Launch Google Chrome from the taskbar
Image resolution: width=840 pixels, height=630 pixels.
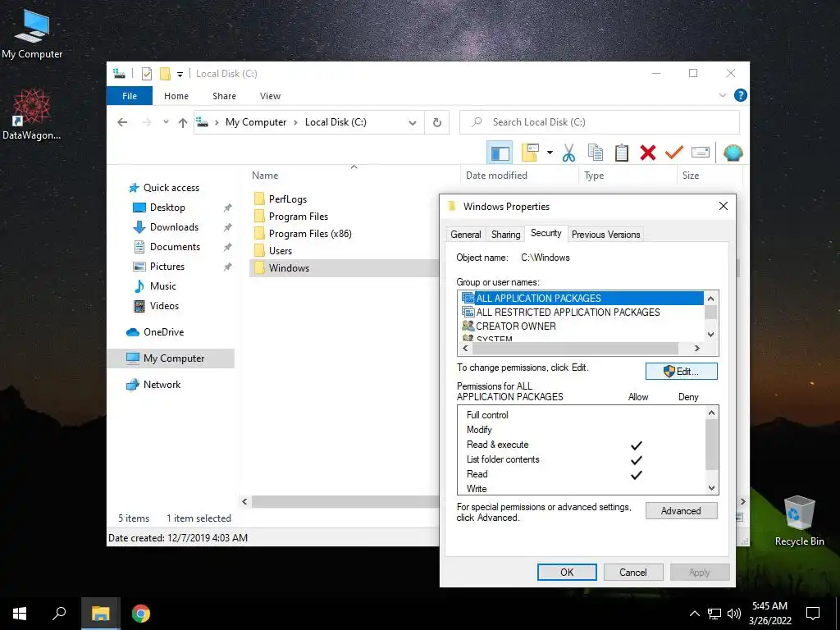[x=141, y=614]
